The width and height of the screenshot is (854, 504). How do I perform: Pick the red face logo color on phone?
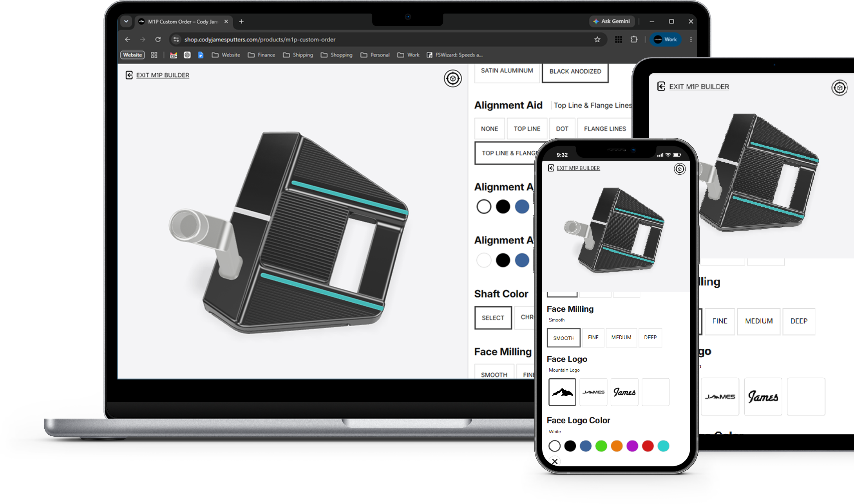tap(648, 446)
